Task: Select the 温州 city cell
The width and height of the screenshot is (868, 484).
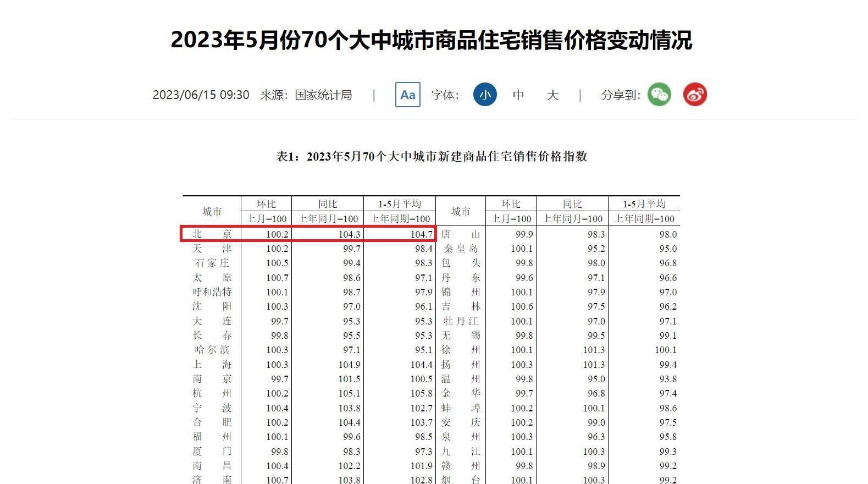Action: tap(461, 379)
